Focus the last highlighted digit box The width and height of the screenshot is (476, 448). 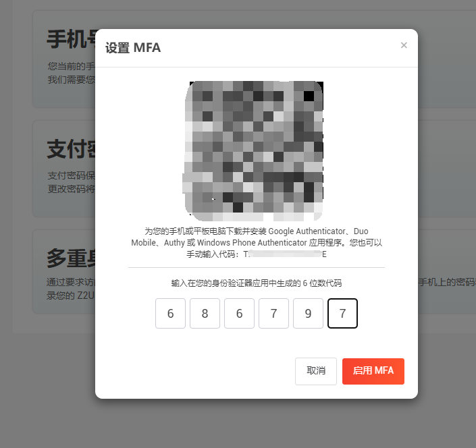[x=342, y=313]
